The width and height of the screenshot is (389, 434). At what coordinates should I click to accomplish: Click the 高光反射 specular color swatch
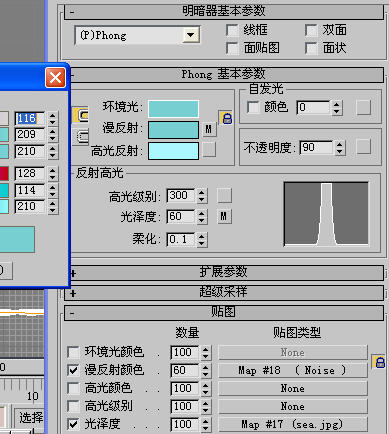pyautogui.click(x=173, y=151)
